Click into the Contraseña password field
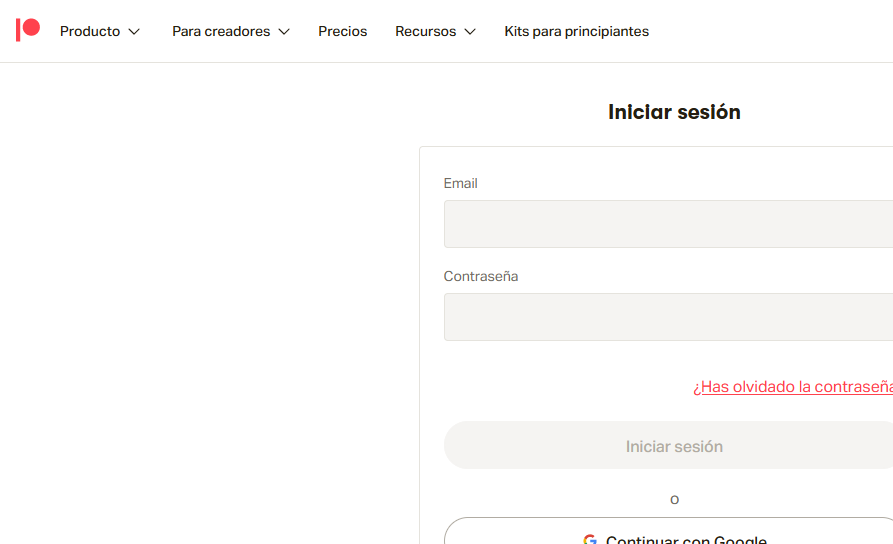Screen dimensions: 893x544 coord(668,317)
